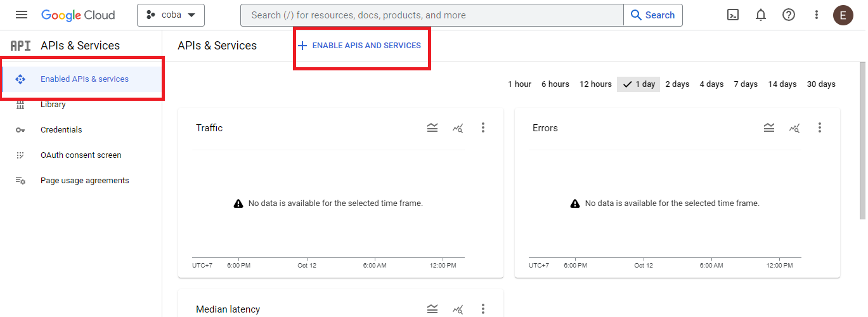Click the Traffic chart legend toggle icon

pos(432,128)
